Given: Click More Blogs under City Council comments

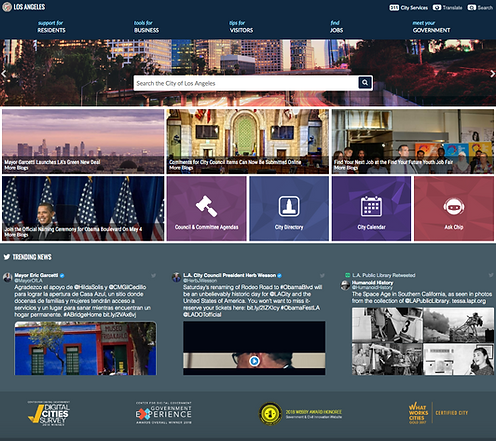Looking at the screenshot, I should click(x=181, y=168).
